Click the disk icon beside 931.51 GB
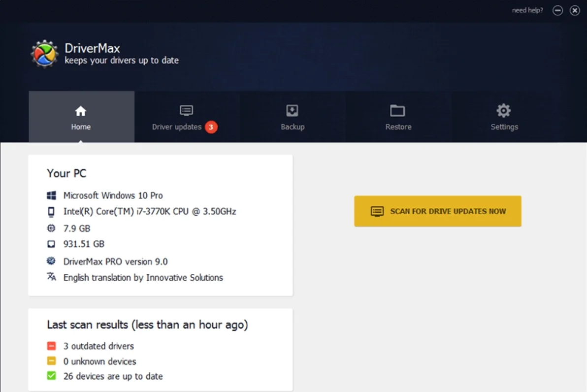This screenshot has height=392, width=587. pyautogui.click(x=51, y=244)
